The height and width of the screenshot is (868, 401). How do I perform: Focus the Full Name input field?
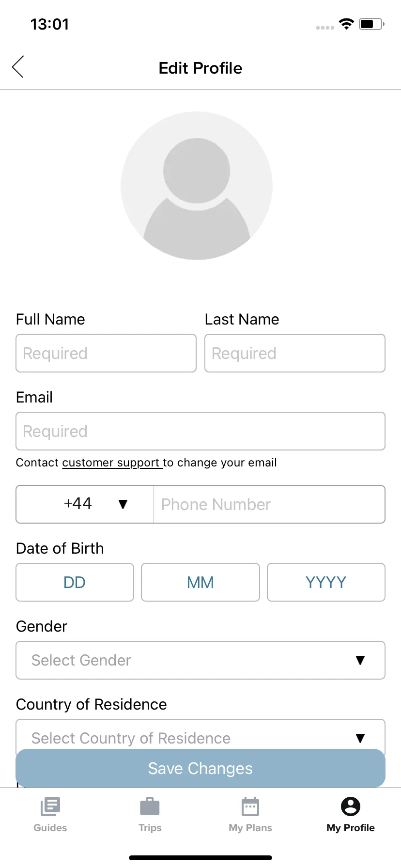click(106, 353)
